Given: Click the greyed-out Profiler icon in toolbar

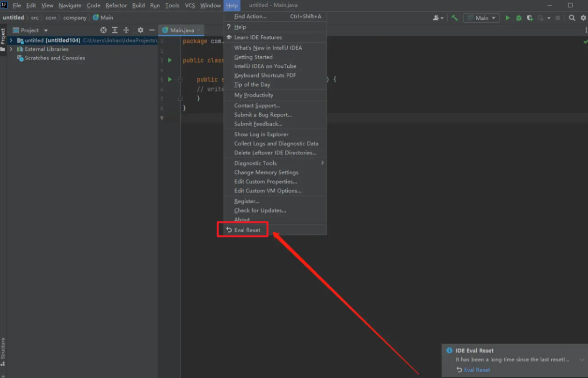Looking at the screenshot, I should (x=541, y=18).
